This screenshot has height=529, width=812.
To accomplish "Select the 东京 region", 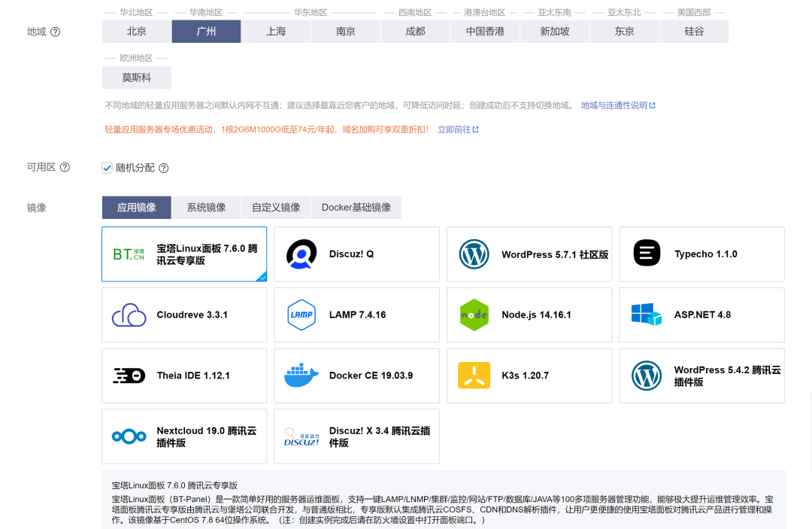I will (625, 32).
